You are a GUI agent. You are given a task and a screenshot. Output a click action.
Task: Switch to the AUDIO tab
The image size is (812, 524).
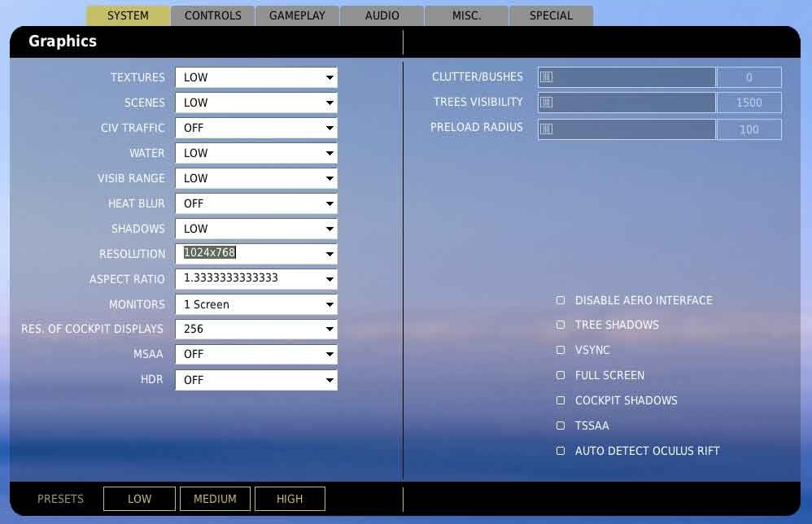click(382, 15)
